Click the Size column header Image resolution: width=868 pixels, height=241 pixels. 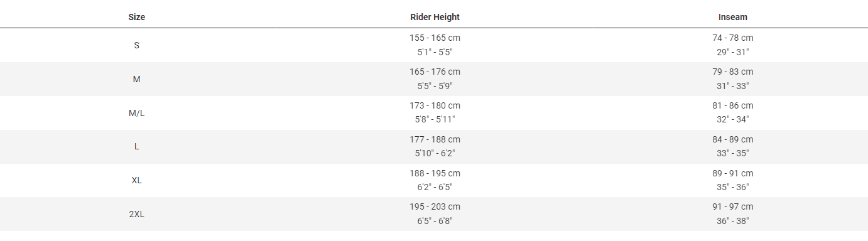point(136,18)
